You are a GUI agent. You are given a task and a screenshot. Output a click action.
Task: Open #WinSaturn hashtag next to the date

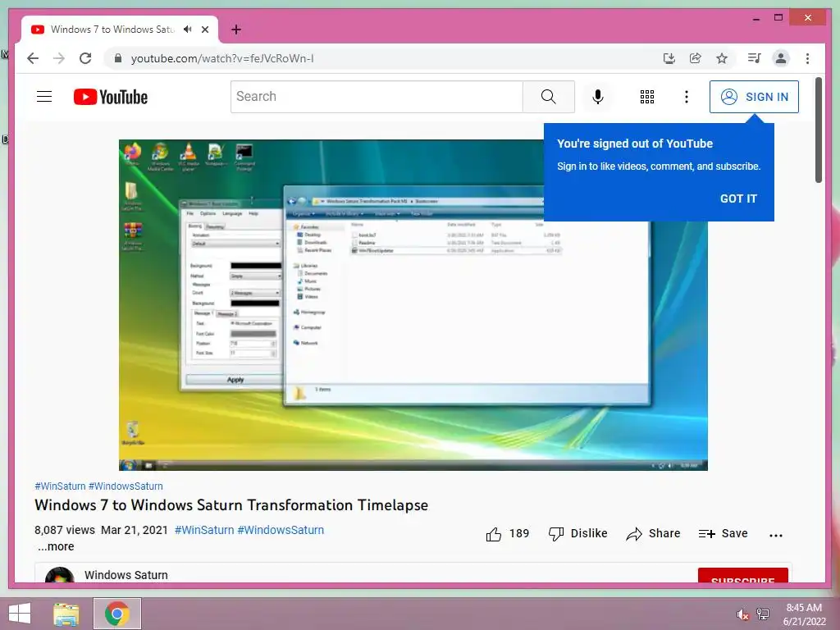click(204, 530)
